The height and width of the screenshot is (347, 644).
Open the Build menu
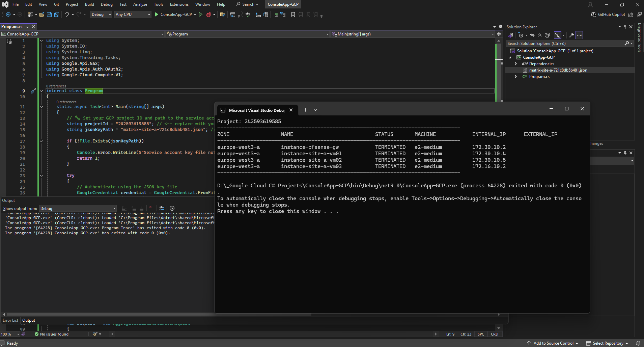[89, 4]
